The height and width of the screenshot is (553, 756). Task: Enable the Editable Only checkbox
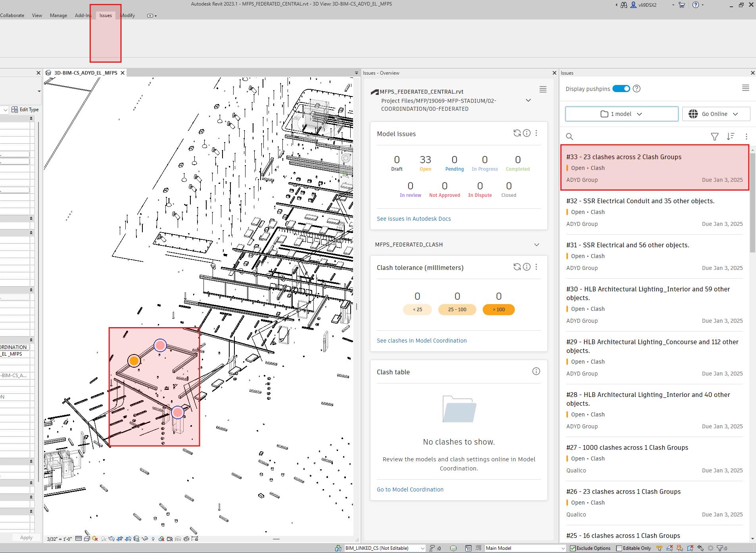click(619, 548)
